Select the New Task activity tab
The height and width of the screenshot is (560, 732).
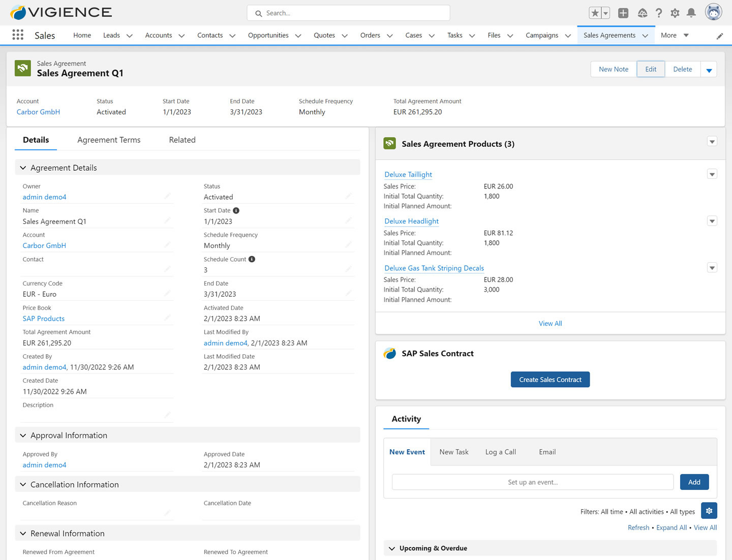(454, 452)
